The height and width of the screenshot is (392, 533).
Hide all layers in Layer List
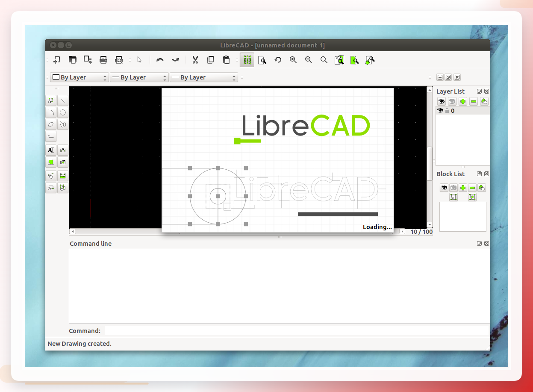[x=452, y=101]
